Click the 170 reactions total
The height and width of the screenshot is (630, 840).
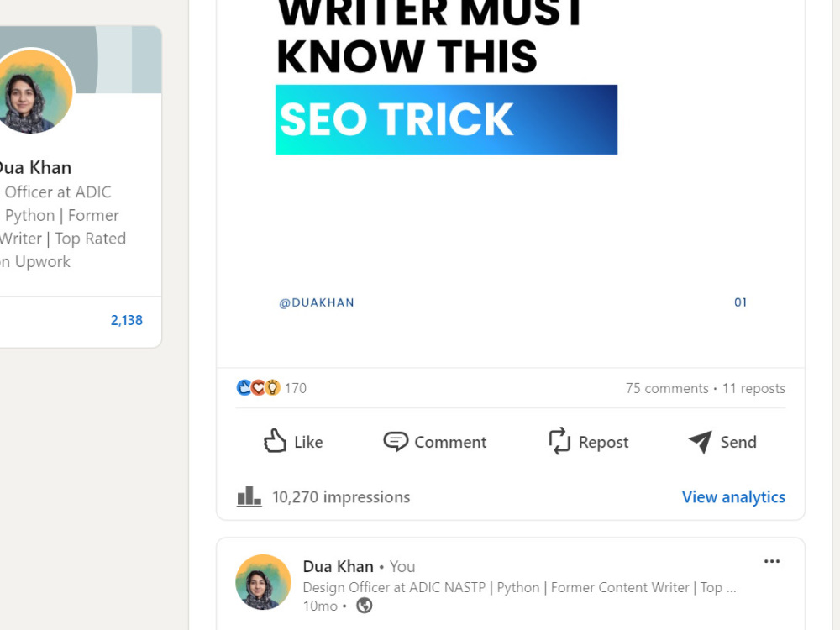pyautogui.click(x=295, y=387)
